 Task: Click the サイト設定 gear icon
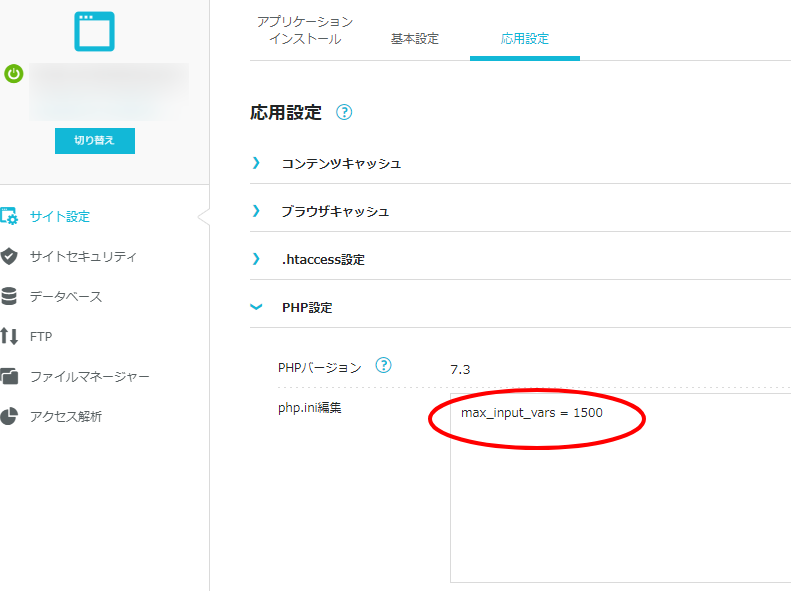[9, 216]
